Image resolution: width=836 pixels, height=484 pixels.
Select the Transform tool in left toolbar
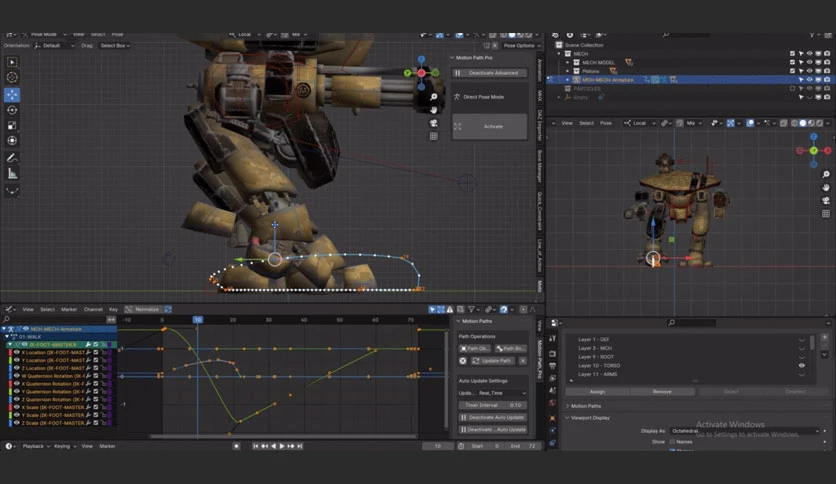point(12,141)
